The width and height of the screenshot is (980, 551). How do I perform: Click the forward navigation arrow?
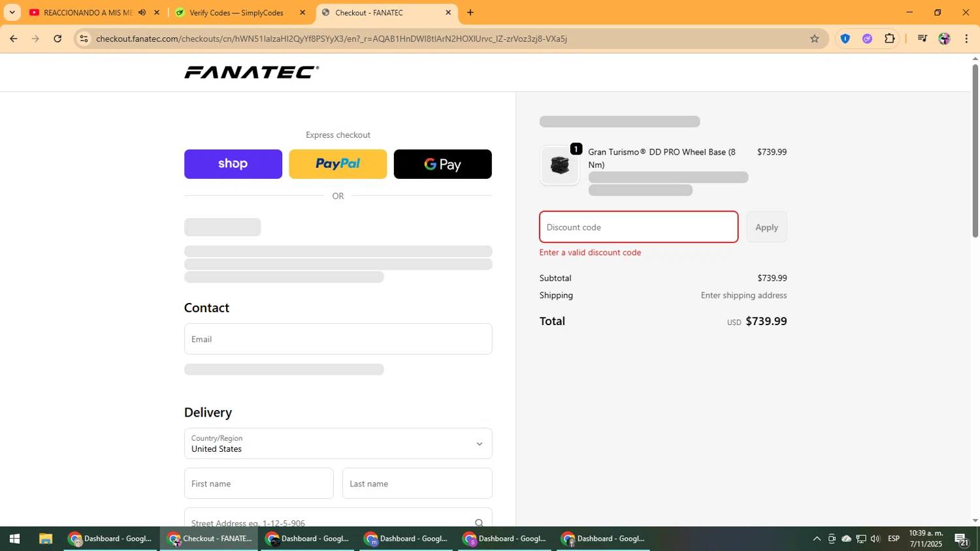(35, 39)
